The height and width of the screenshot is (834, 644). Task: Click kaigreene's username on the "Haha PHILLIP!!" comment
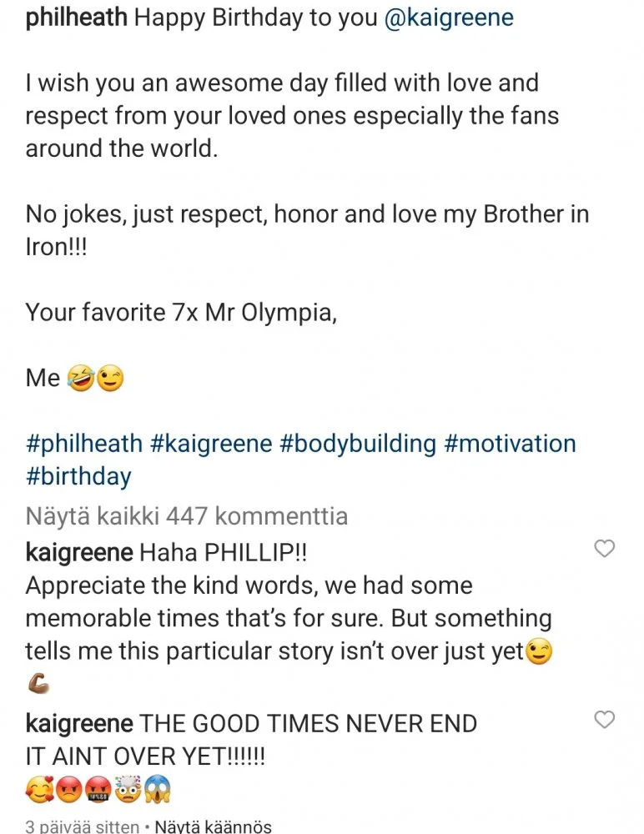click(78, 551)
